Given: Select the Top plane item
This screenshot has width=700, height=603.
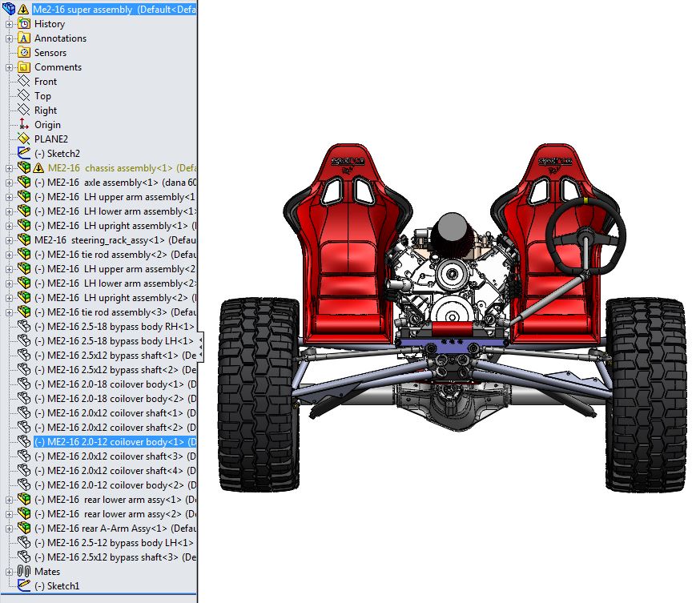Looking at the screenshot, I should [x=42, y=96].
